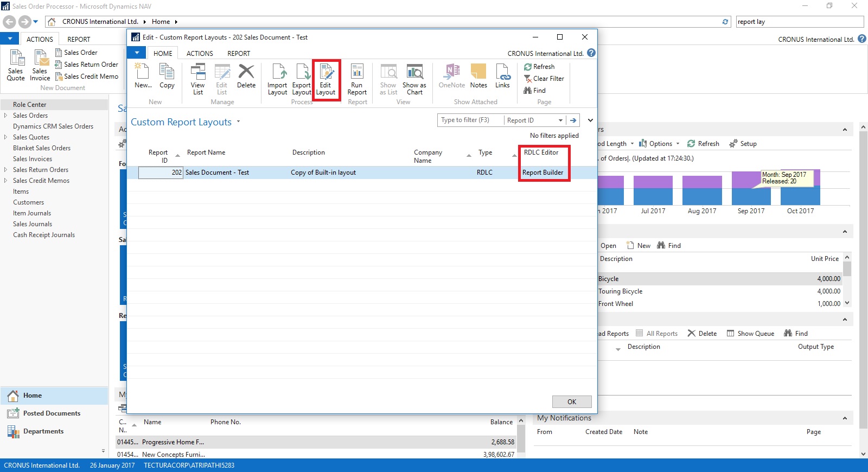The width and height of the screenshot is (868, 472).
Task: Expand the Sales Orders tree item
Action: 5,116
